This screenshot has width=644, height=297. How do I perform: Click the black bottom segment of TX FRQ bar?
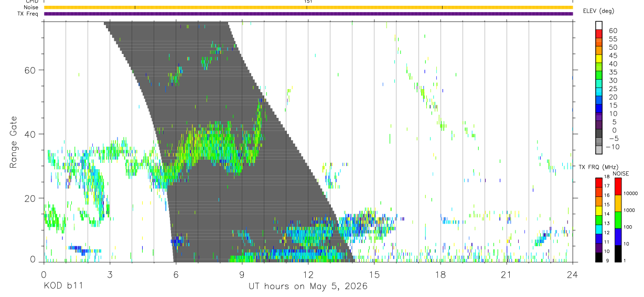point(599,257)
